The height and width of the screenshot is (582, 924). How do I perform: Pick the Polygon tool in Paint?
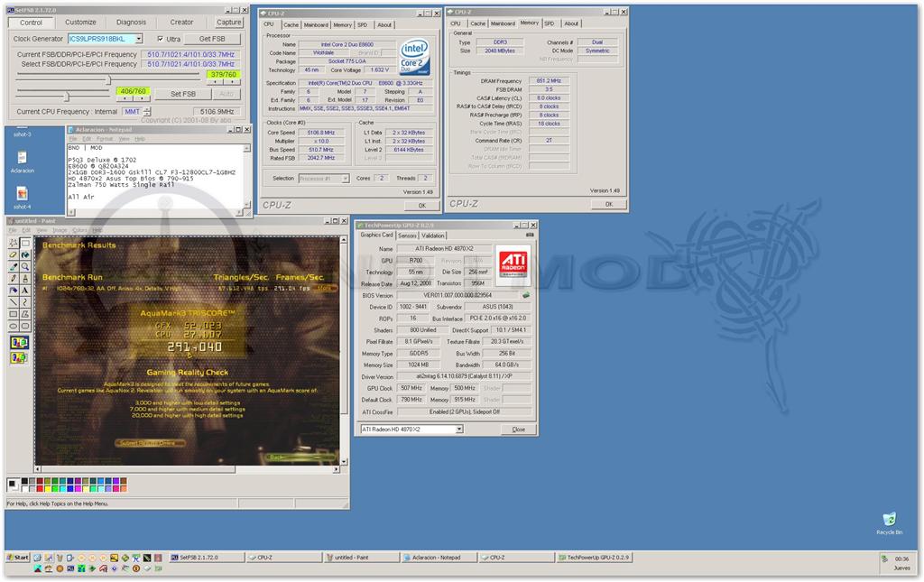coord(25,314)
